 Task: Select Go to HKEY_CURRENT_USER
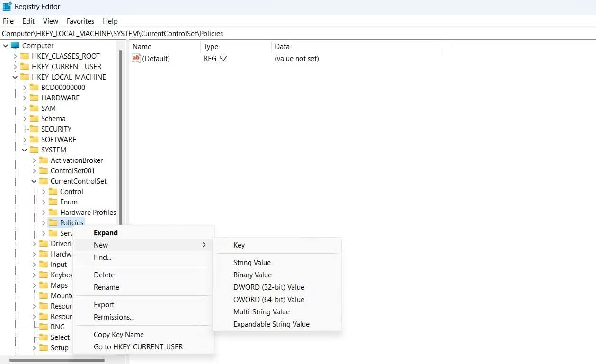click(138, 346)
